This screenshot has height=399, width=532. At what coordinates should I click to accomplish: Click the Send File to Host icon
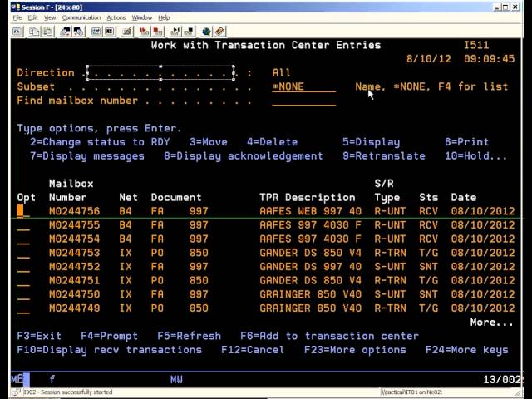pos(65,32)
